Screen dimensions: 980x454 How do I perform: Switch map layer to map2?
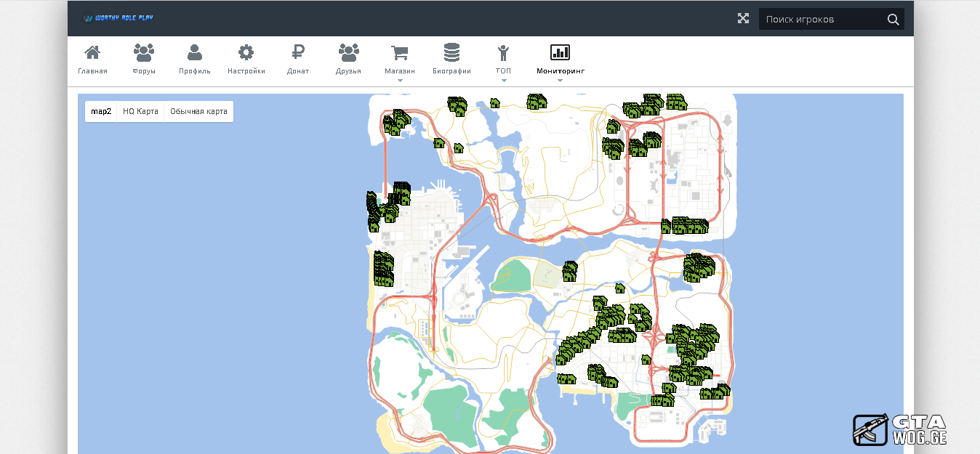pos(101,112)
